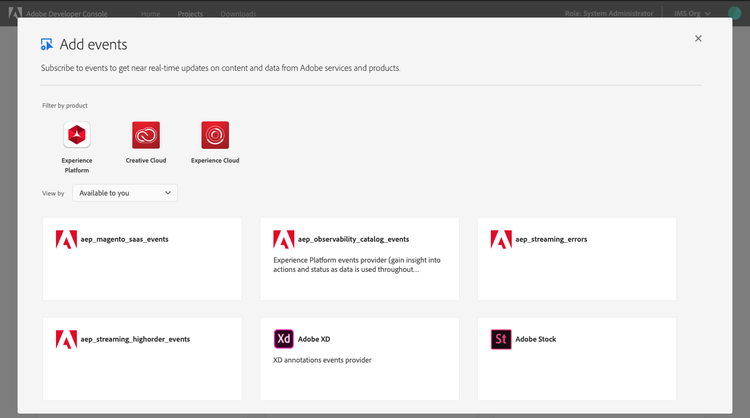The height and width of the screenshot is (418, 750).
Task: Click Adobe logo on aep_streaming_highorder_events card
Action: point(66,339)
